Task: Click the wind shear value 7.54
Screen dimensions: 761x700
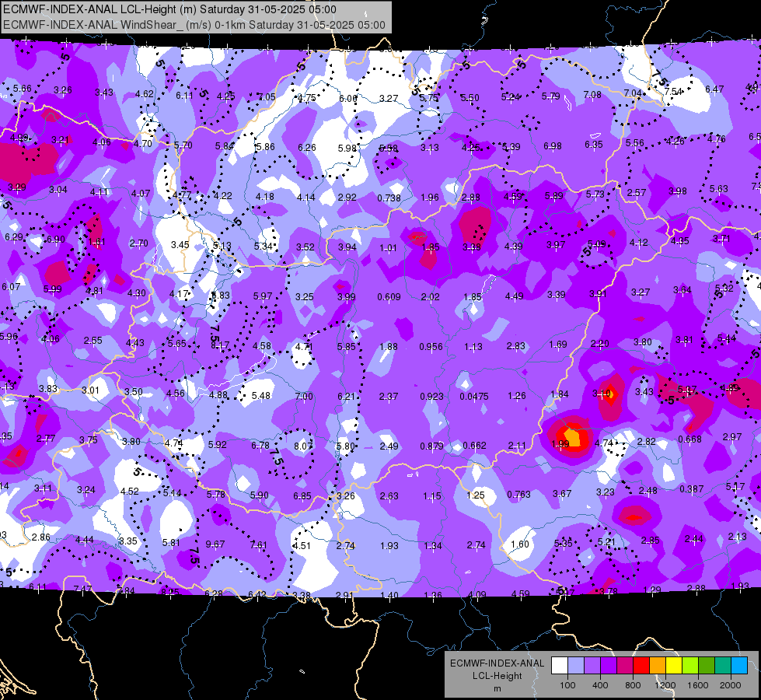Action: pyautogui.click(x=673, y=91)
